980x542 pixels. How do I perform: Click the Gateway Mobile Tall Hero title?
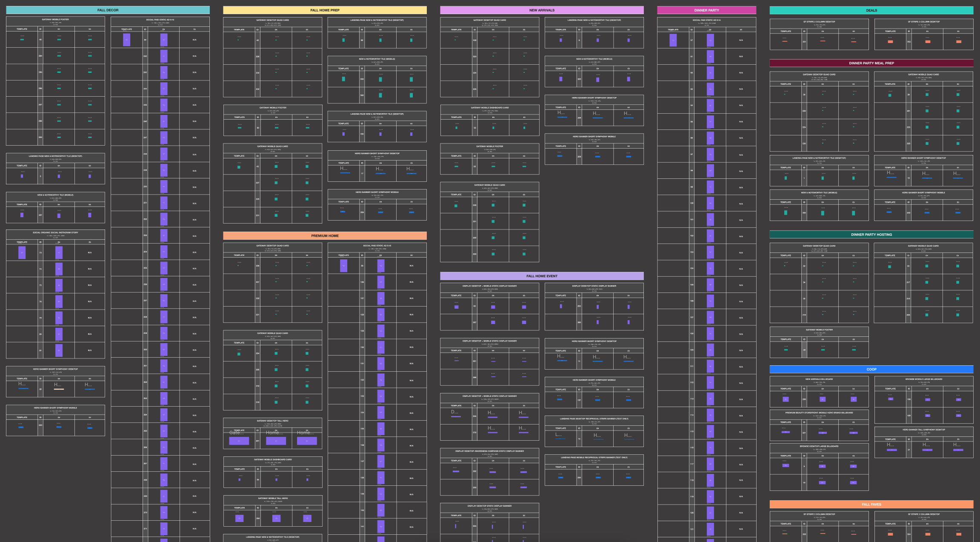(273, 498)
